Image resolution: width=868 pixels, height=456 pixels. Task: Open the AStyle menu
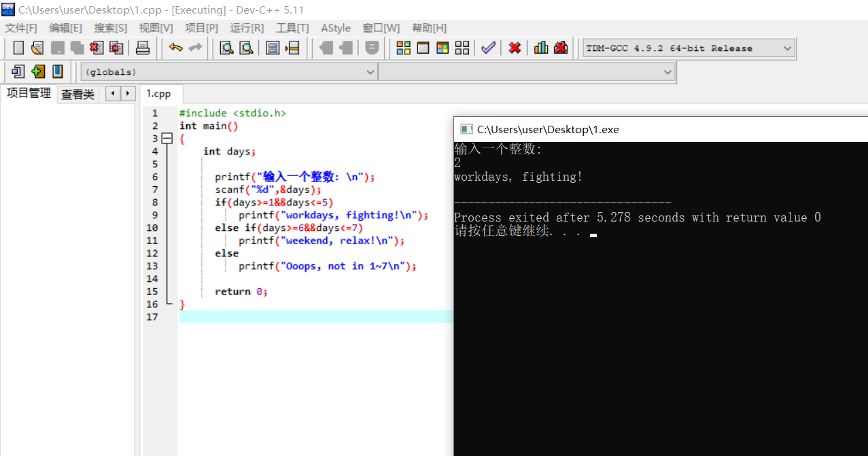(336, 28)
